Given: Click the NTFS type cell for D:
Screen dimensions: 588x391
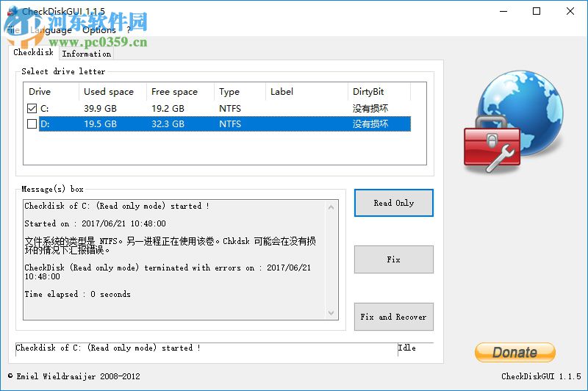Looking at the screenshot, I should [x=230, y=123].
